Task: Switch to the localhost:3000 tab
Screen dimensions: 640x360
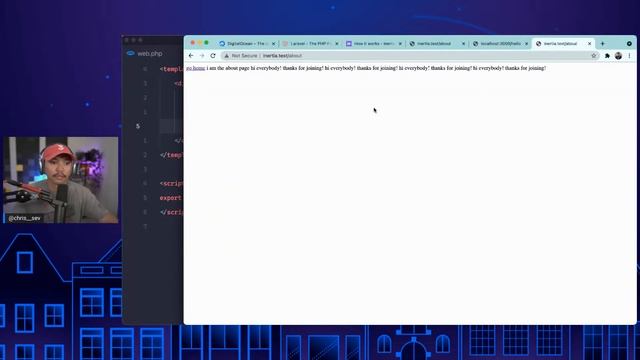Action: [500, 43]
